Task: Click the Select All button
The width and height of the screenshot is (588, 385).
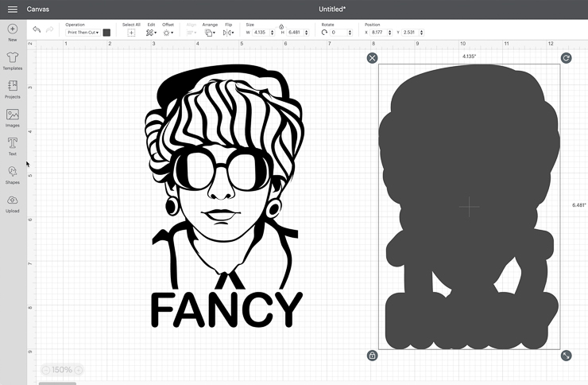Action: [131, 33]
